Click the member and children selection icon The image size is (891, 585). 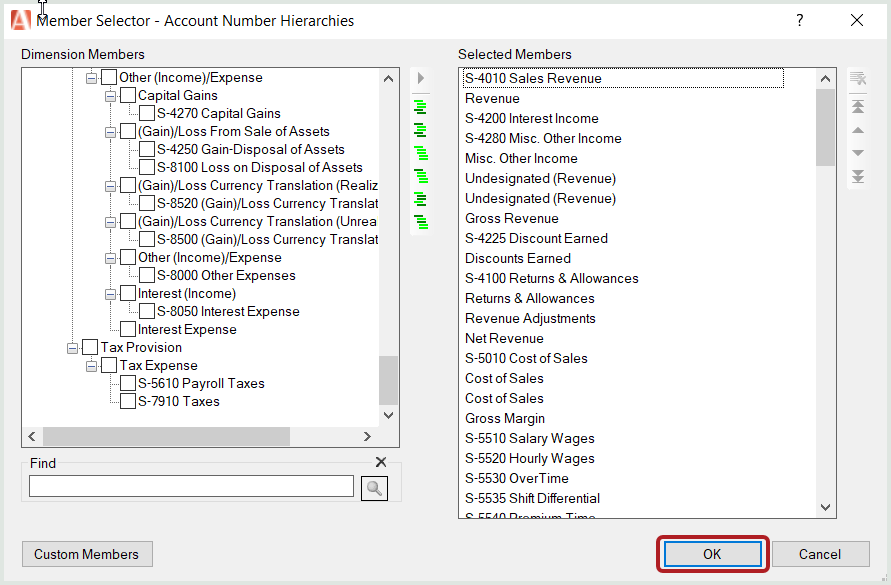[420, 107]
